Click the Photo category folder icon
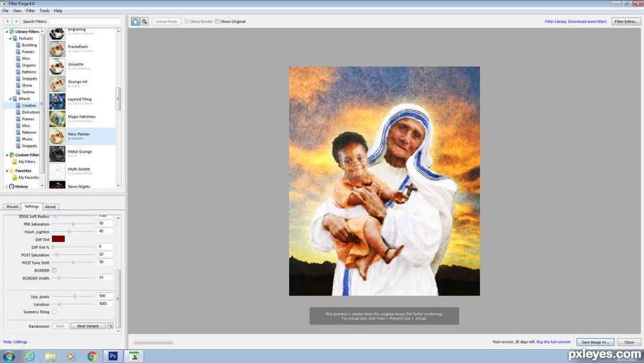This screenshot has height=363, width=644. click(x=18, y=139)
